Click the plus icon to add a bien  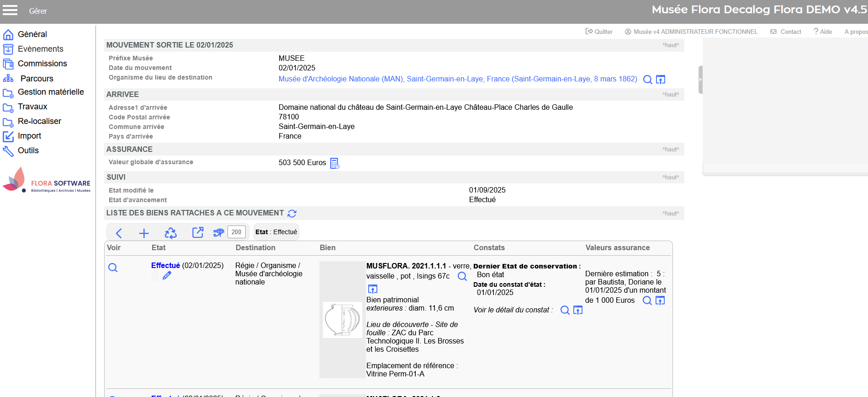(x=144, y=233)
